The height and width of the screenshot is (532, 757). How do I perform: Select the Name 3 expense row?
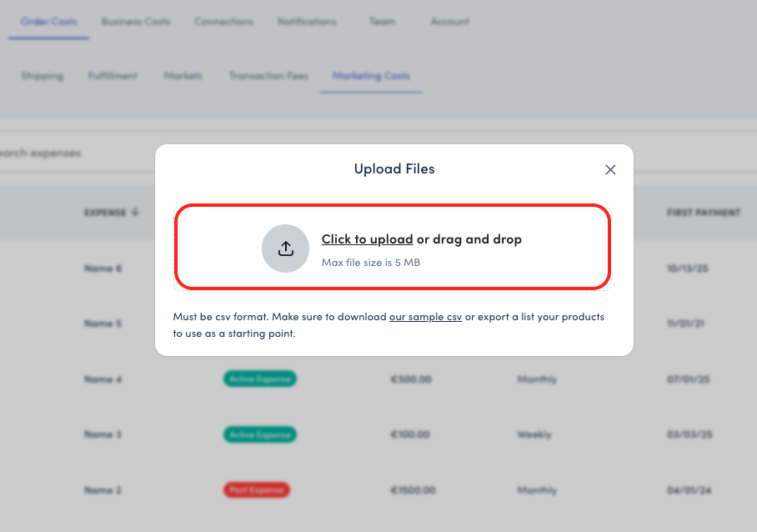pos(103,434)
